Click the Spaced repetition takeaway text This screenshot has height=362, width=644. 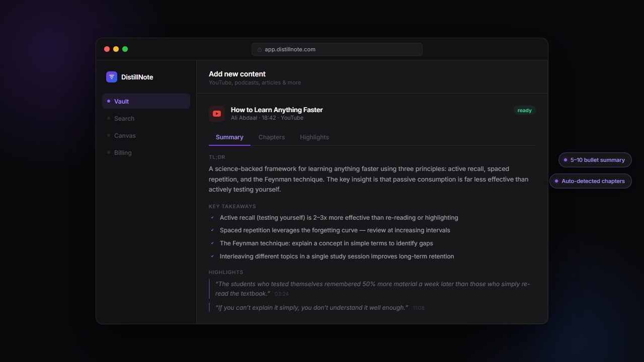(x=335, y=230)
